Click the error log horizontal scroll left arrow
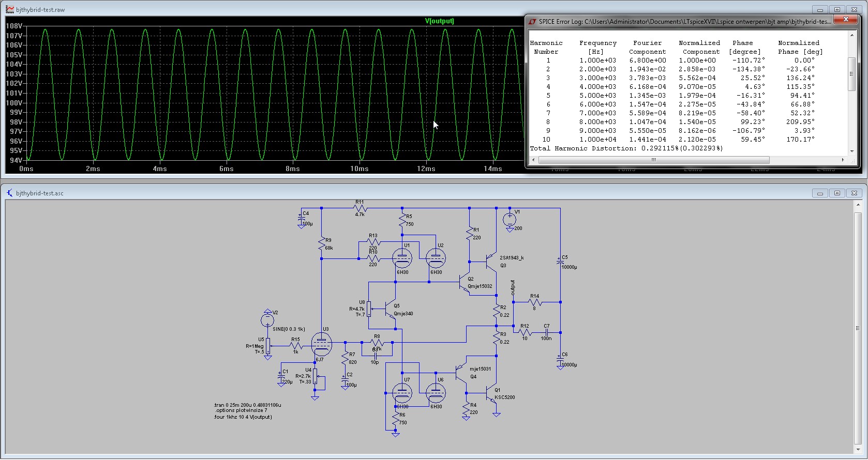The width and height of the screenshot is (868, 460). (x=533, y=160)
